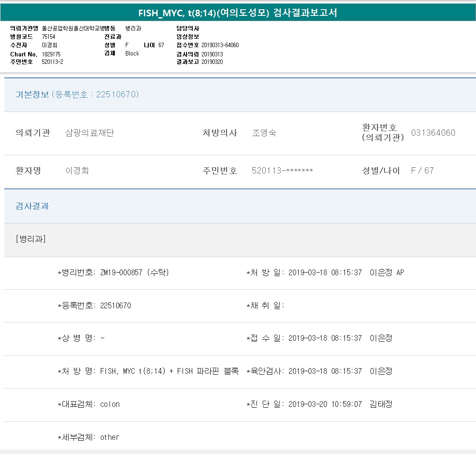Image resolution: width=476 pixels, height=454 pixels.
Task: Click patient number 031364060
Action: tap(433, 133)
